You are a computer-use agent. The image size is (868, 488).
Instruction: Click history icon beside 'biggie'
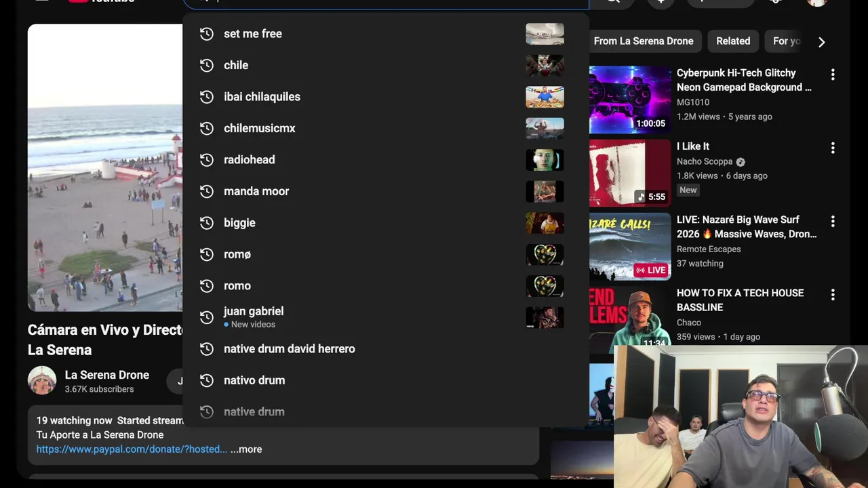coord(207,223)
